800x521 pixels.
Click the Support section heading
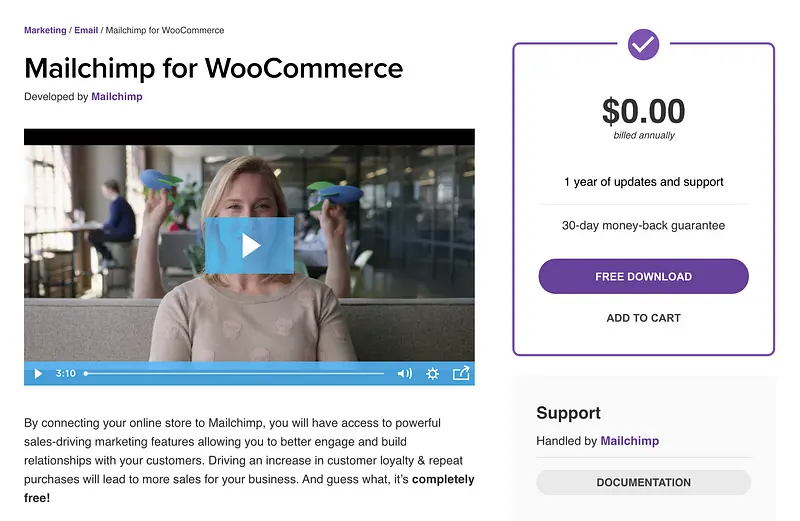tap(568, 412)
